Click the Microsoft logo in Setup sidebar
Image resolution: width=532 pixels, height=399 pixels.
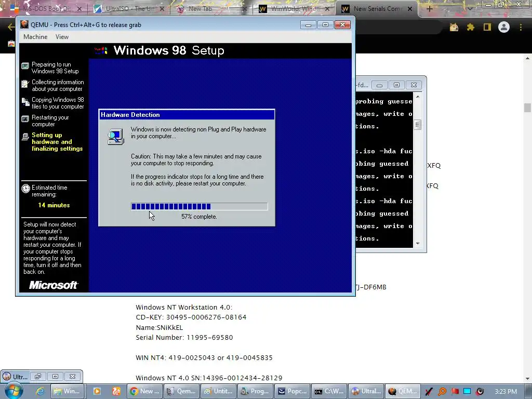pos(54,285)
